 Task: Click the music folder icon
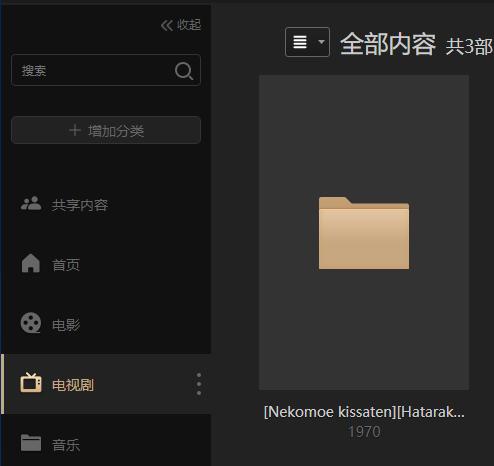click(x=31, y=443)
